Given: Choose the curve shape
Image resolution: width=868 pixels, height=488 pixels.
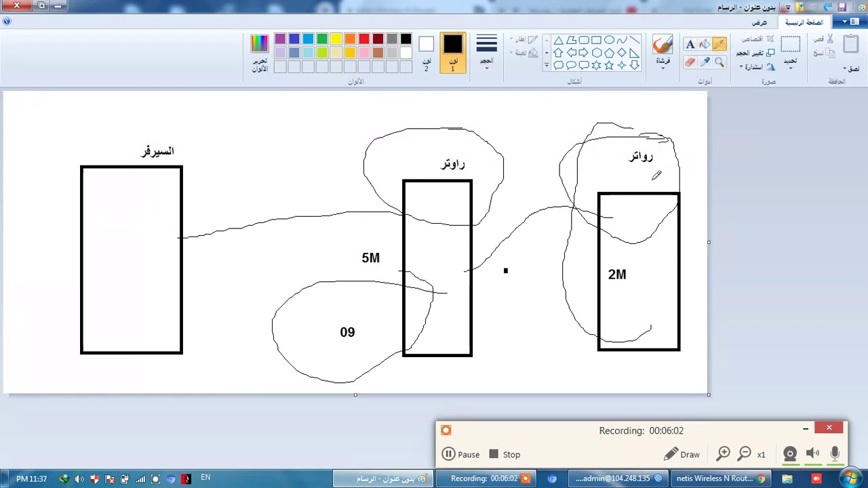Looking at the screenshot, I should [x=622, y=40].
